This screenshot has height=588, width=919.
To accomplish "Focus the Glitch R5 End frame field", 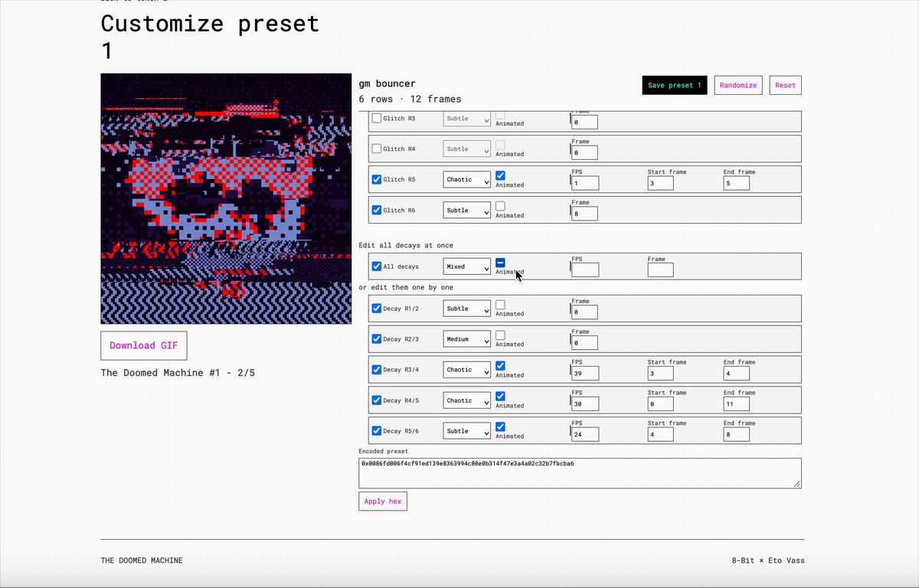I will pyautogui.click(x=737, y=183).
